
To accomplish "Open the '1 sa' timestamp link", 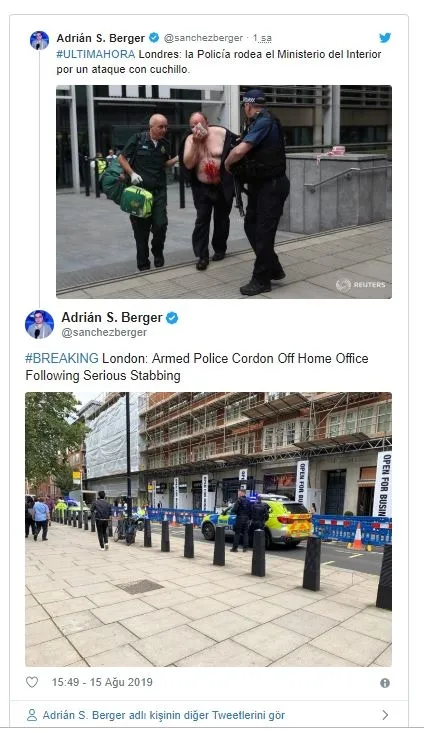I will click(262, 38).
